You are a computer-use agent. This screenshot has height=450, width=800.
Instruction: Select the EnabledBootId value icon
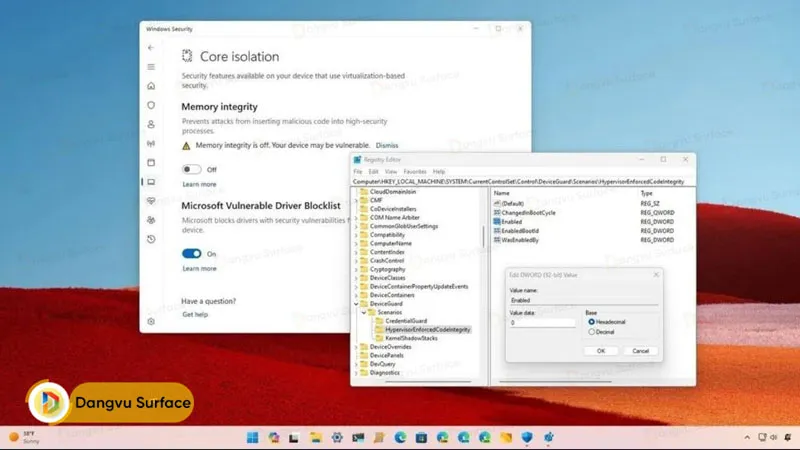click(x=497, y=231)
